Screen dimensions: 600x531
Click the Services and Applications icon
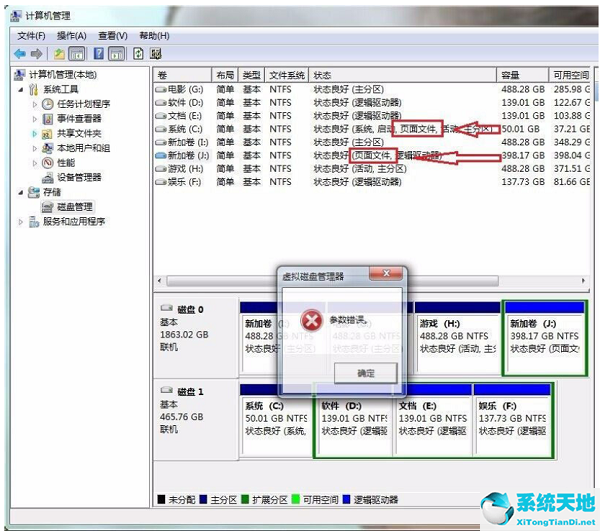[34, 222]
